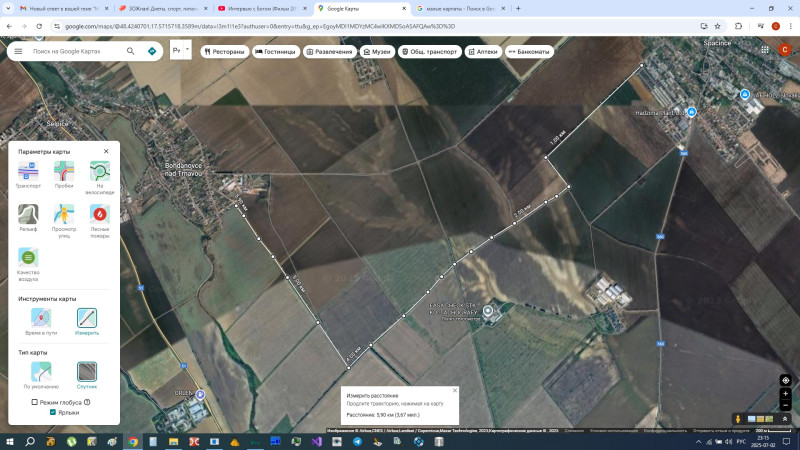
Task: Click the Google Maps search field
Action: (75, 50)
